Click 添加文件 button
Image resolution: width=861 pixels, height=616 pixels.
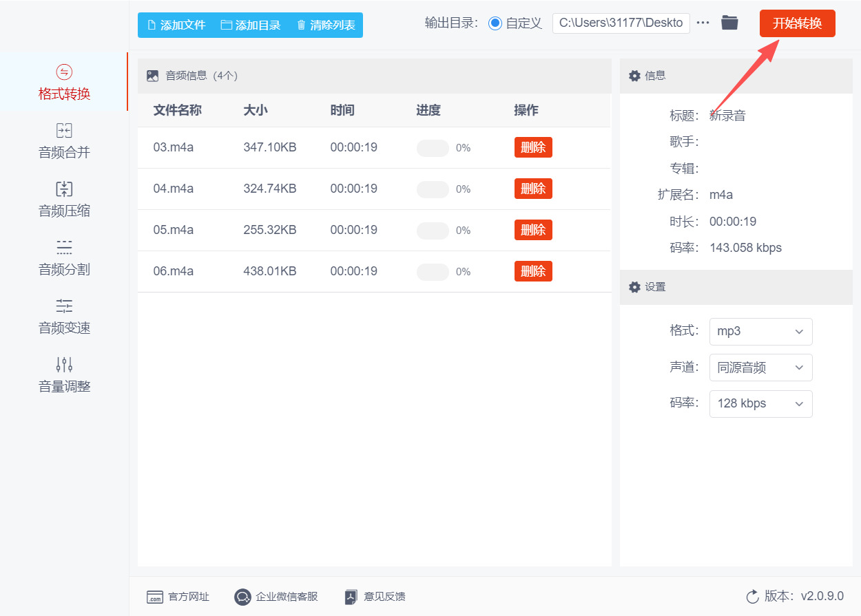coord(176,25)
